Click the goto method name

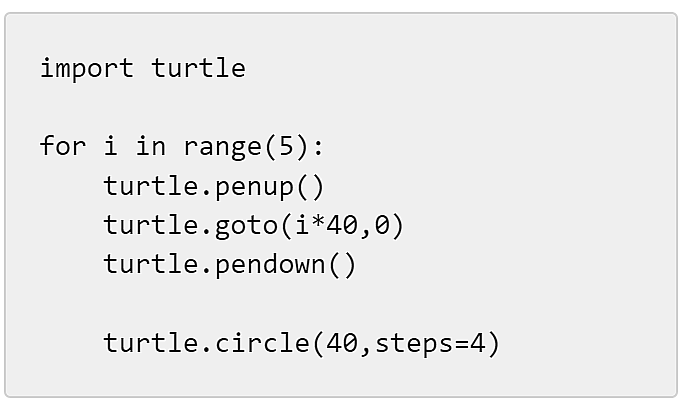point(246,227)
